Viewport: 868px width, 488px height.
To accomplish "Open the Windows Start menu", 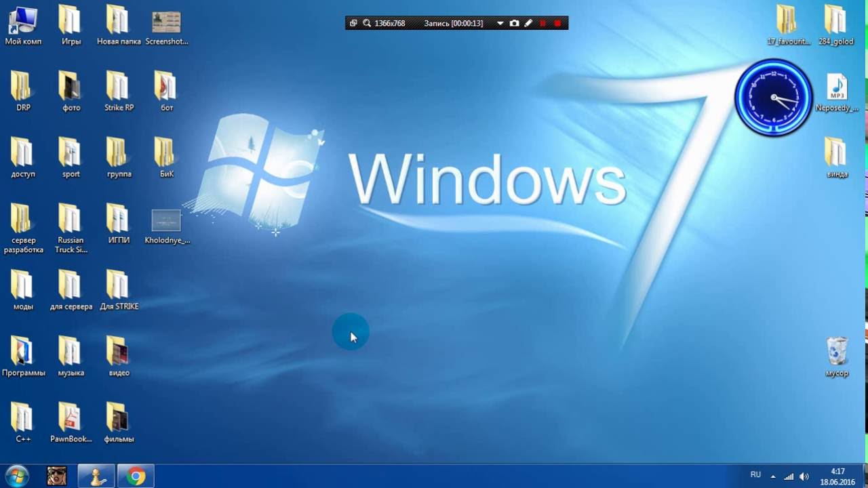I will 16,476.
